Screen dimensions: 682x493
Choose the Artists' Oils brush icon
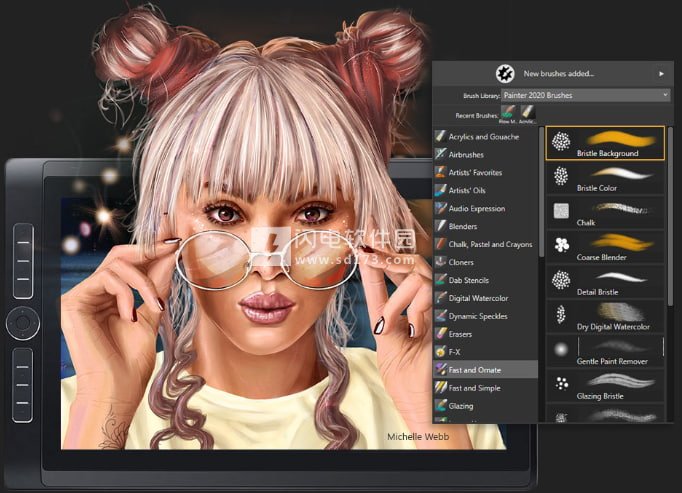(441, 191)
